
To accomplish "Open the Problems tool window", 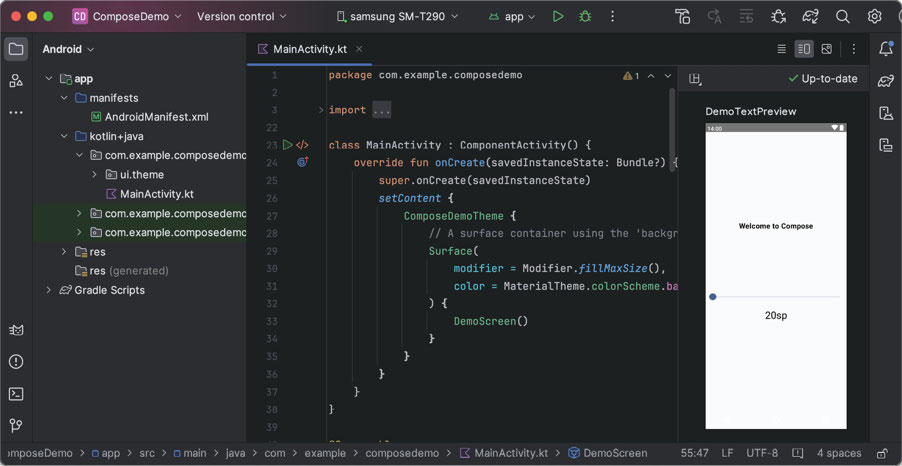I will [x=16, y=362].
